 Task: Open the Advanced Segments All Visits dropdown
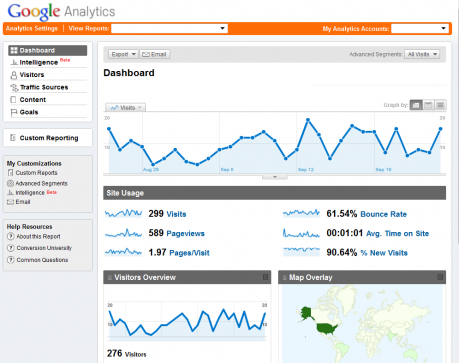click(422, 54)
